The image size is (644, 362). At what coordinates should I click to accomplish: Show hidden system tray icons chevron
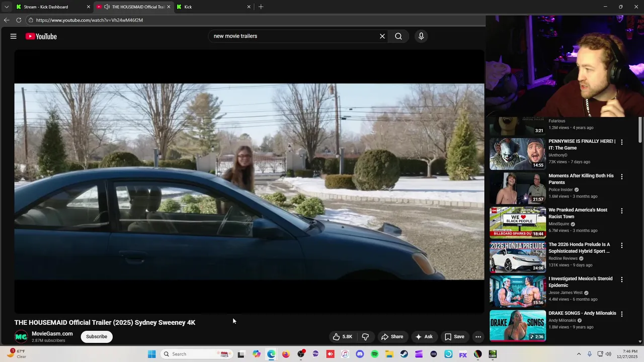pyautogui.click(x=579, y=354)
